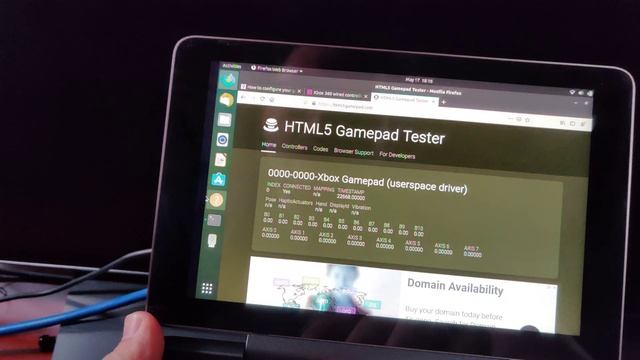Open the Activities overview
The height and width of the screenshot is (360, 640).
coord(231,66)
